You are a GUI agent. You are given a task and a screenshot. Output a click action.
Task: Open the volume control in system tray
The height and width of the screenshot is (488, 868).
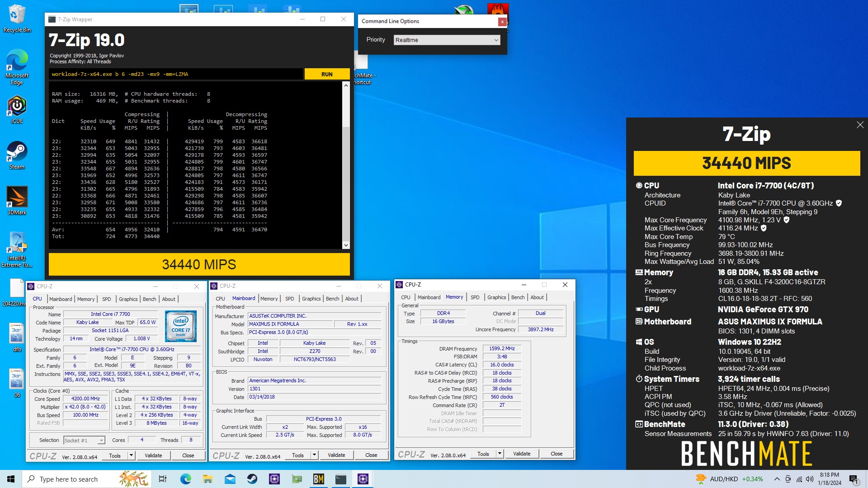(x=810, y=479)
